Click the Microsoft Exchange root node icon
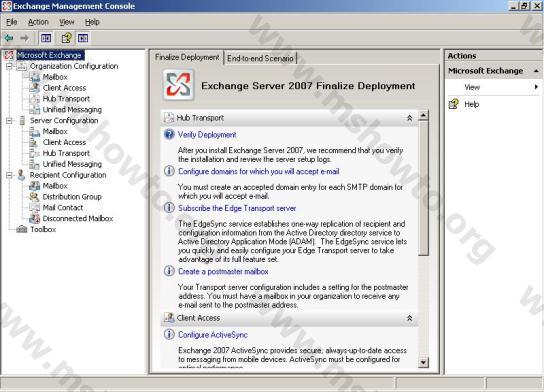 pyautogui.click(x=9, y=55)
